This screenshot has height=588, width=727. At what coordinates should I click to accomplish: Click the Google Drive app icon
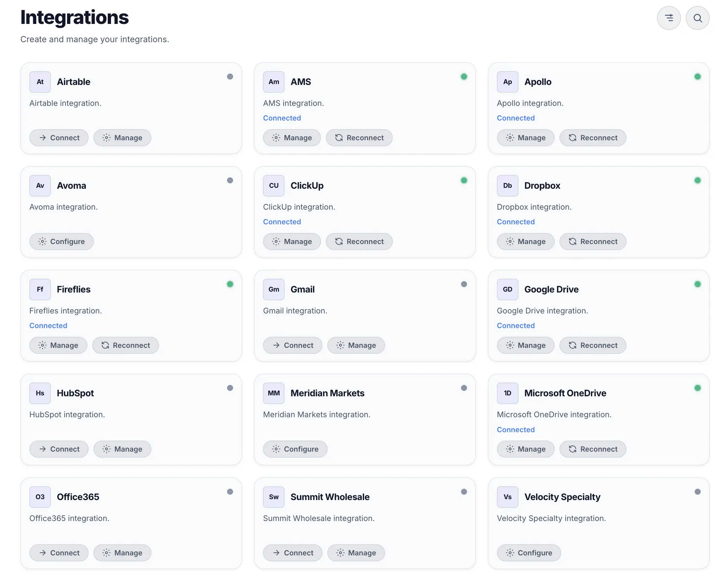[507, 289]
